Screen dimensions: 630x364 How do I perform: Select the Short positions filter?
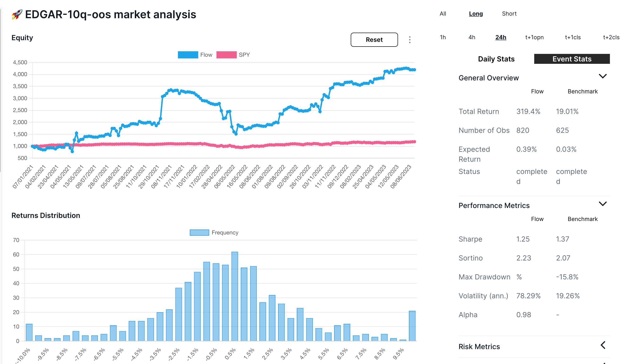click(x=509, y=14)
